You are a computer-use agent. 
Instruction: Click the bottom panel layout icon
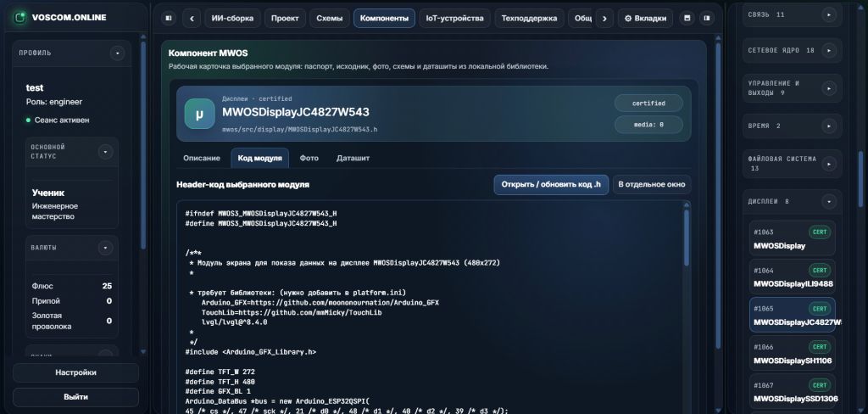click(x=687, y=19)
